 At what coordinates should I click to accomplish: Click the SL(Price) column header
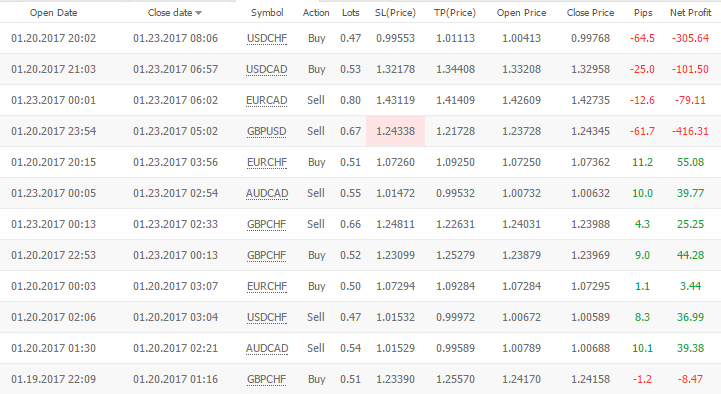(395, 13)
